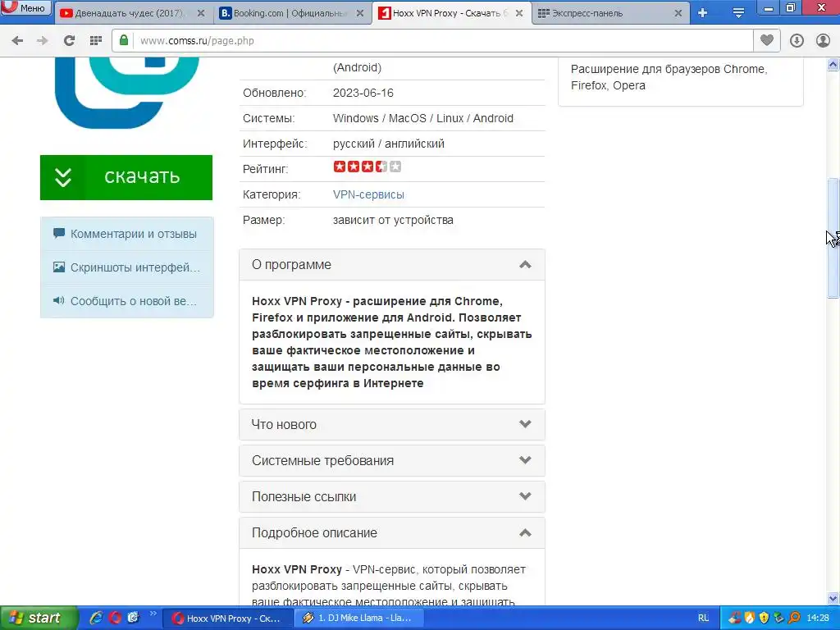Screen dimensions: 840x630
Task: Click the green скачать download button
Action: (x=126, y=177)
